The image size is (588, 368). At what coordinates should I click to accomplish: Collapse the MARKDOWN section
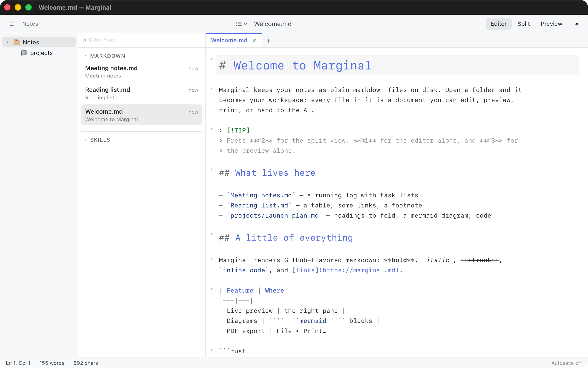pos(86,56)
